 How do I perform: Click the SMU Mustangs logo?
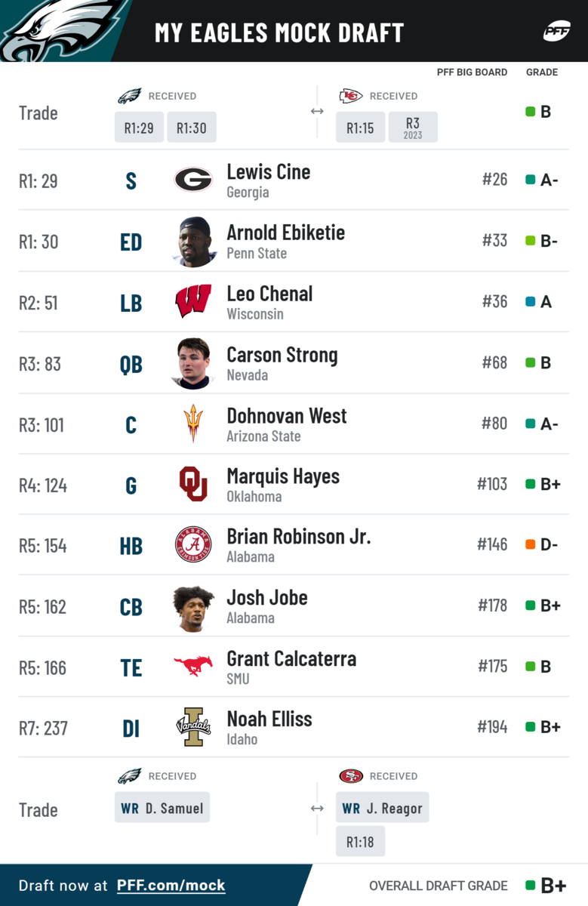[193, 666]
